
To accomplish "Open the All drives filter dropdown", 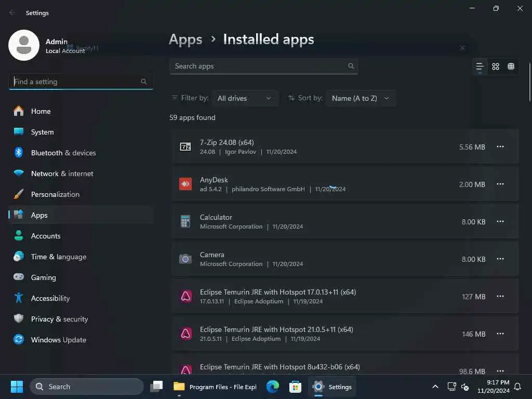I will pos(245,98).
